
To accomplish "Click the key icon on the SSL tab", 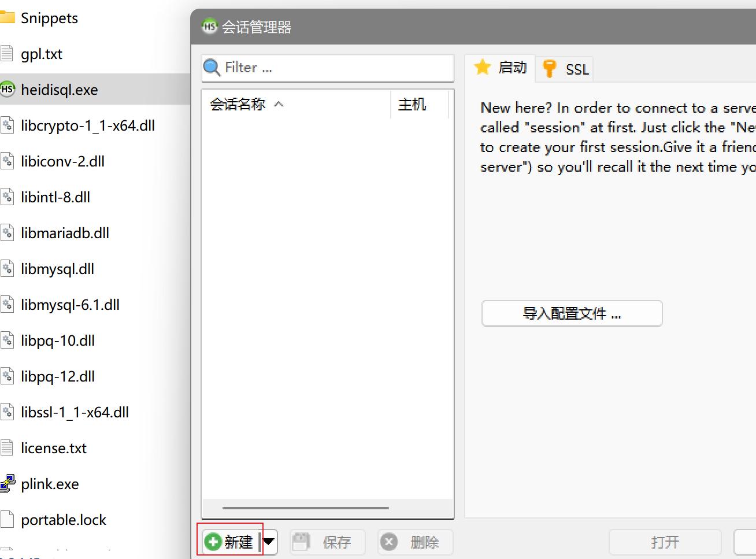I will (549, 68).
